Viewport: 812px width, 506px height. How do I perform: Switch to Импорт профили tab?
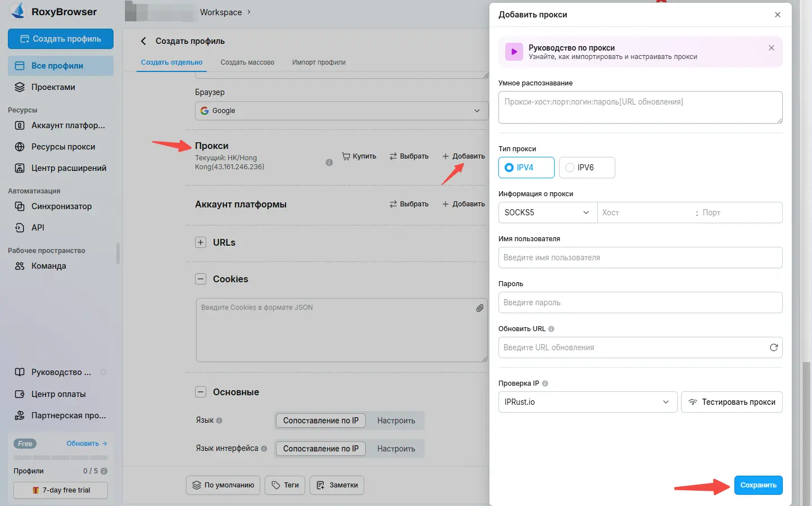(319, 62)
